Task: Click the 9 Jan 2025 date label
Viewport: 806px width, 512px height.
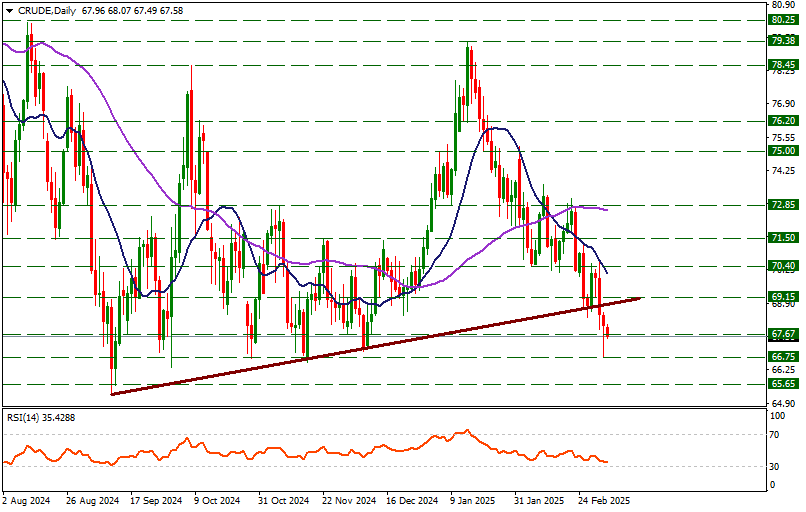Action: click(x=473, y=501)
